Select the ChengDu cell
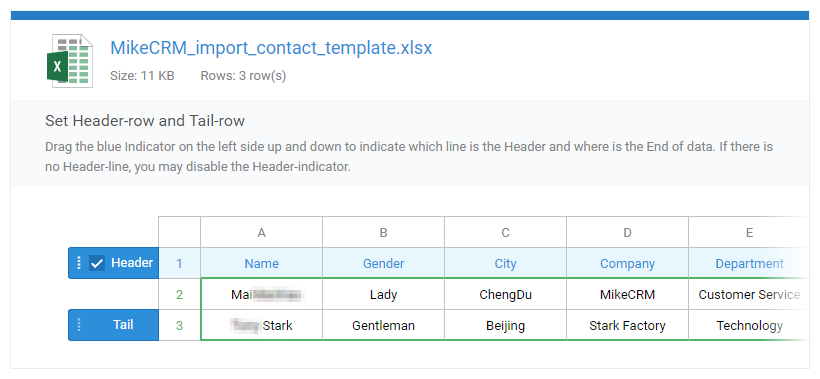This screenshot has height=379, width=820. (505, 294)
